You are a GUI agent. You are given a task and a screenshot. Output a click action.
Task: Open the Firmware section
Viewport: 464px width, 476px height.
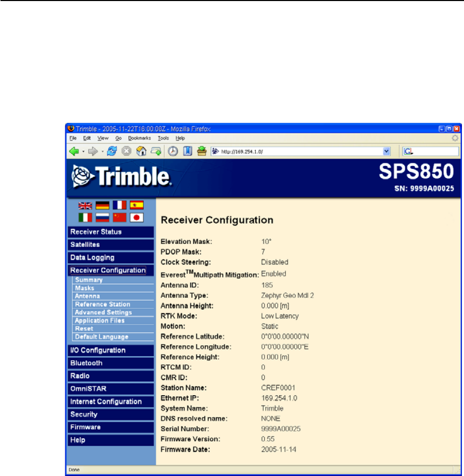tap(111, 427)
